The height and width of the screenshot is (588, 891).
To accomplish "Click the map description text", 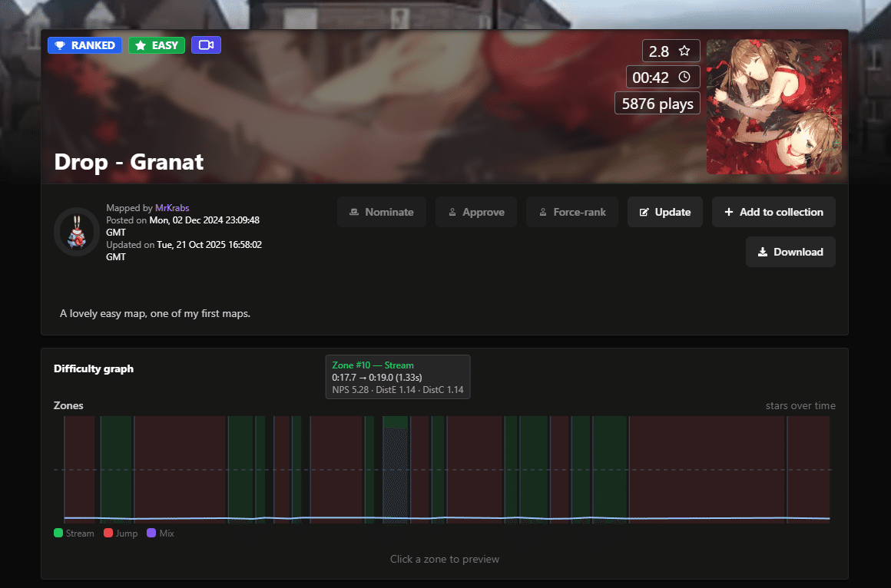I will click(155, 314).
